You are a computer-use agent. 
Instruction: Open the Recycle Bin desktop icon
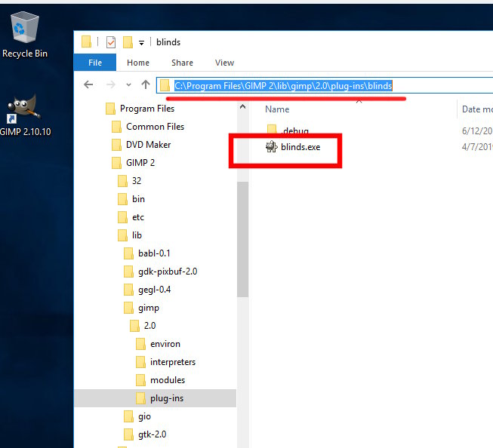25,35
